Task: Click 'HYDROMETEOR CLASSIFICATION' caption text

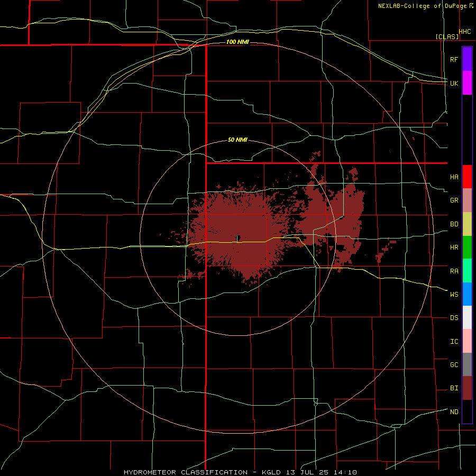Action: [186, 472]
